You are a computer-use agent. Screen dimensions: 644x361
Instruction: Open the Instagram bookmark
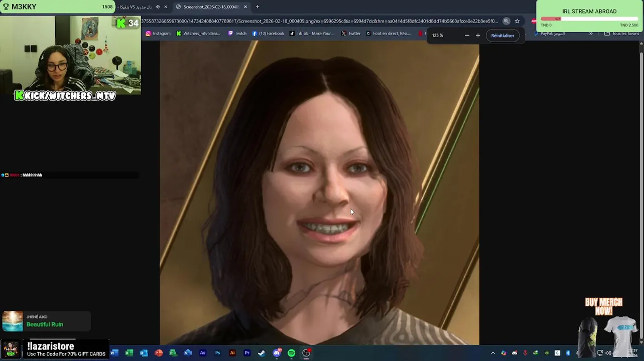click(158, 34)
